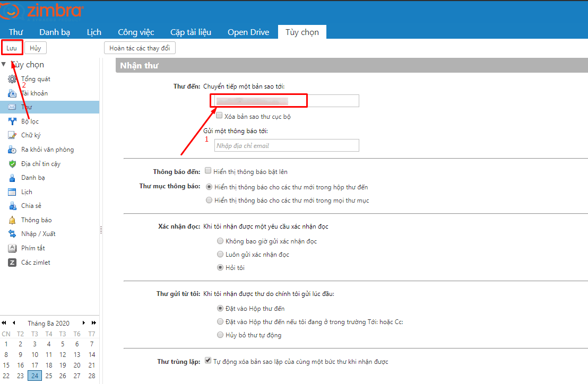Click the Lịch calendar icon in sidebar
The height and width of the screenshot is (384, 588).
click(12, 192)
